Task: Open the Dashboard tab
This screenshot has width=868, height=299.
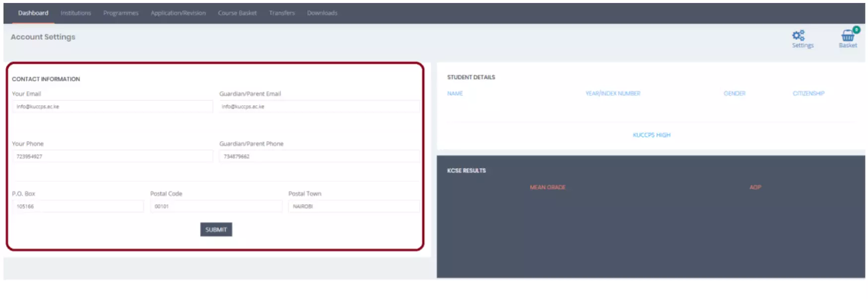Action: (x=33, y=13)
